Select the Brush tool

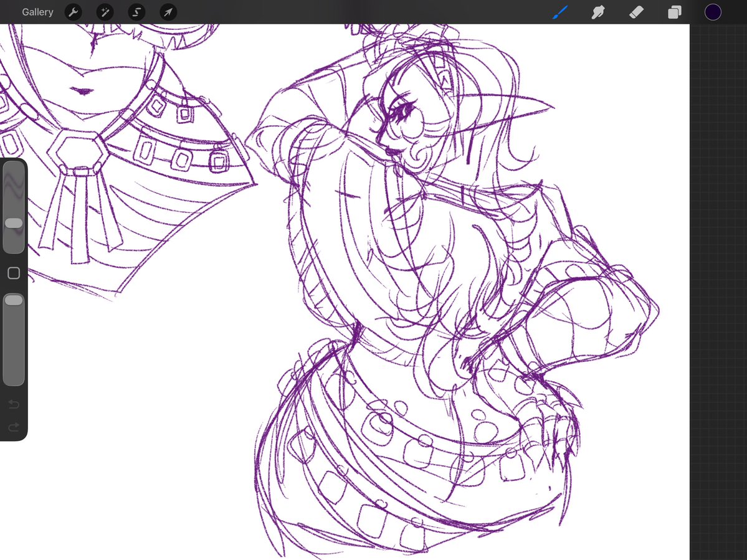coord(560,12)
